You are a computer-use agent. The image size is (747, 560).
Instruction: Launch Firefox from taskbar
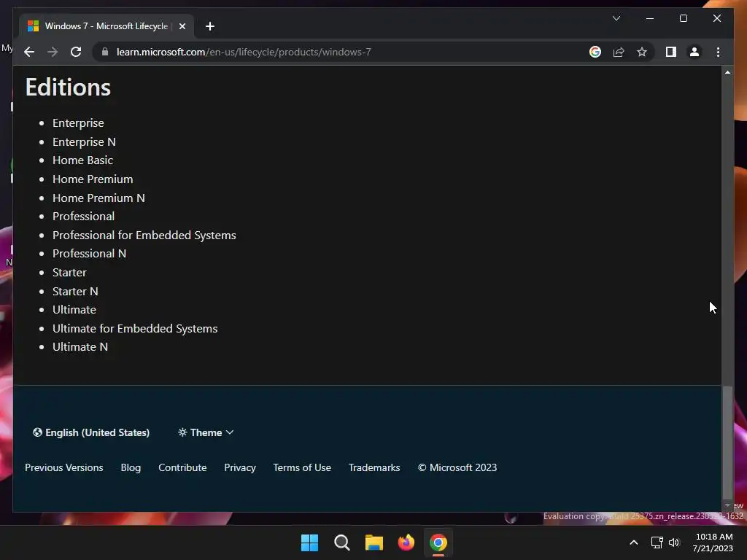[x=406, y=542]
